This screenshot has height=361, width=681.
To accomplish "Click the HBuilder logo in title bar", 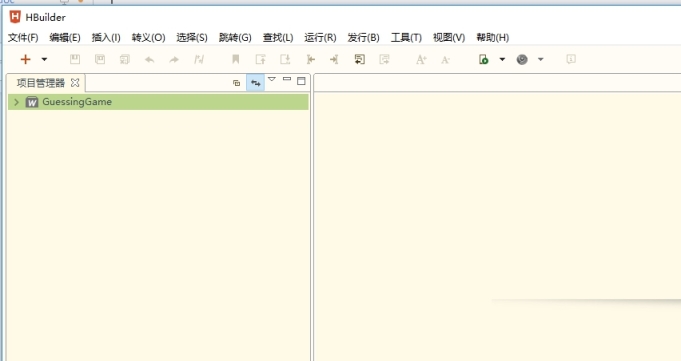I will 15,17.
